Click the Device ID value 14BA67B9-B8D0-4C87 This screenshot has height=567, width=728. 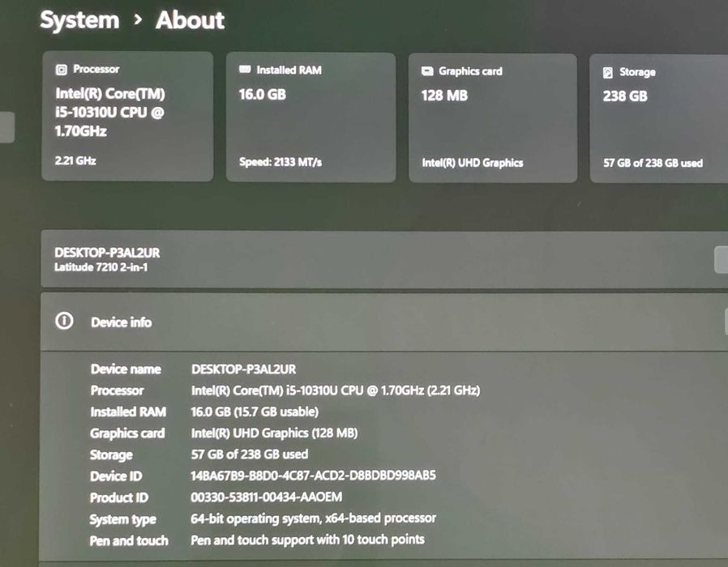tap(314, 475)
